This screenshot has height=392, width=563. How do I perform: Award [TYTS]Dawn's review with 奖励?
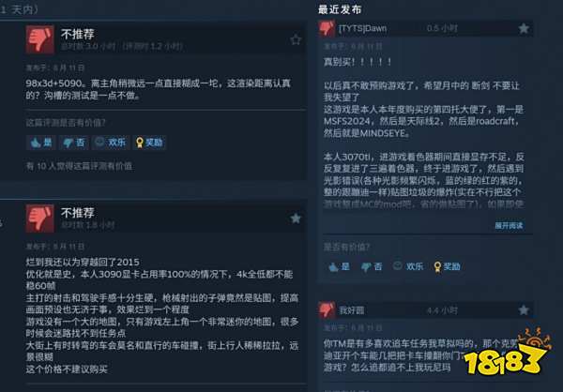pos(447,266)
